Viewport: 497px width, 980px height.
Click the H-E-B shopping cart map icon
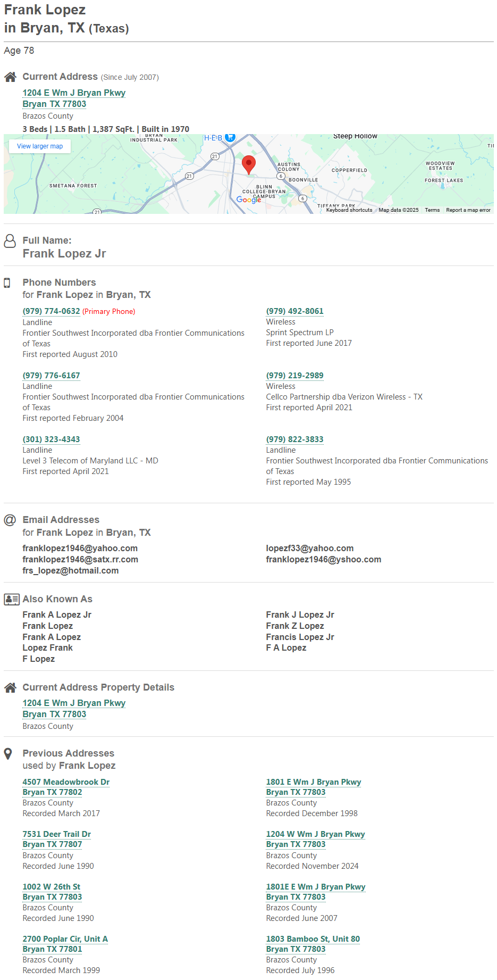(x=230, y=137)
